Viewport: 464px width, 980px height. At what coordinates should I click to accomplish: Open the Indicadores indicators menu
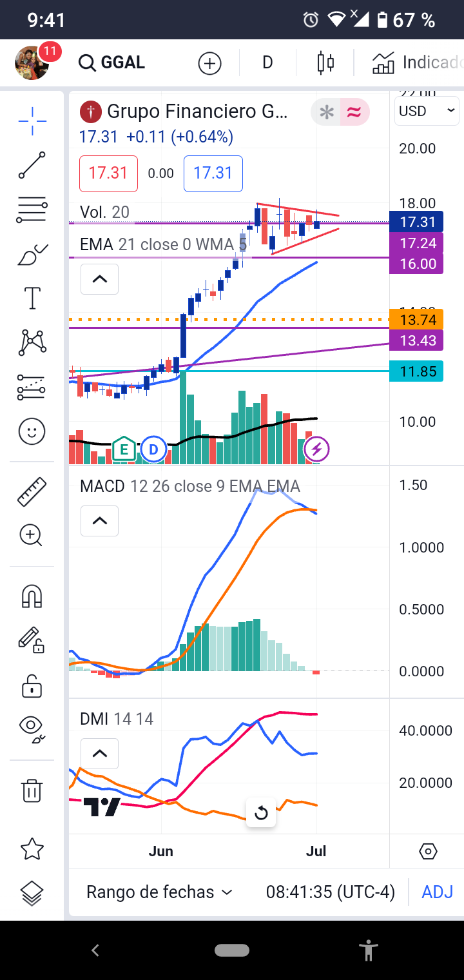[418, 63]
